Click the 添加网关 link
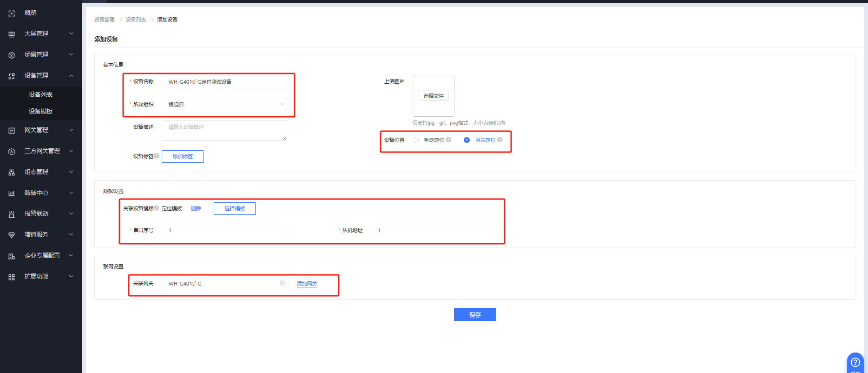 (307, 284)
